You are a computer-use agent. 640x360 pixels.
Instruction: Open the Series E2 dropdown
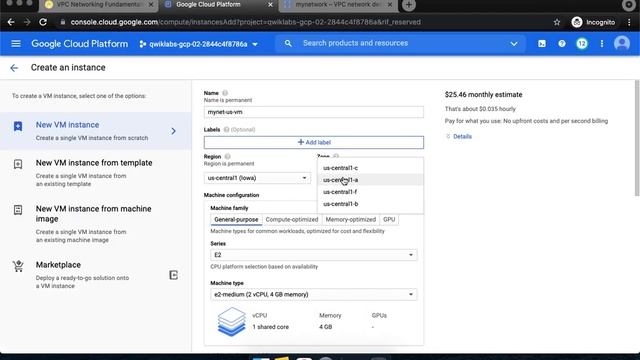(x=313, y=255)
